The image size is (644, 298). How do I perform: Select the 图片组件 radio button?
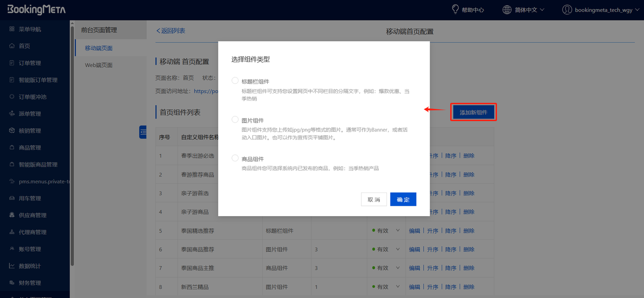click(x=234, y=119)
